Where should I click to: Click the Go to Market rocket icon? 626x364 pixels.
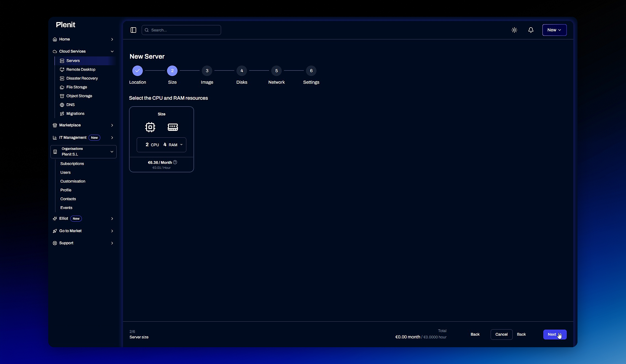pos(55,231)
